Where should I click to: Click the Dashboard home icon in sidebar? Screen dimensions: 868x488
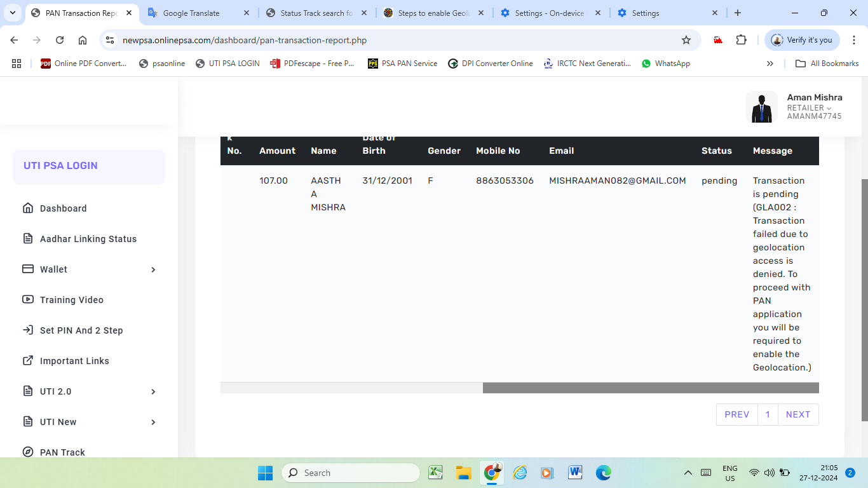[x=28, y=208]
